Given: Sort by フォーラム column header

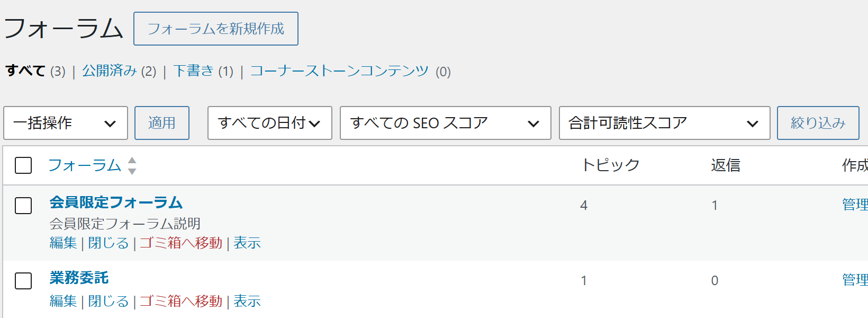Looking at the screenshot, I should [x=85, y=165].
